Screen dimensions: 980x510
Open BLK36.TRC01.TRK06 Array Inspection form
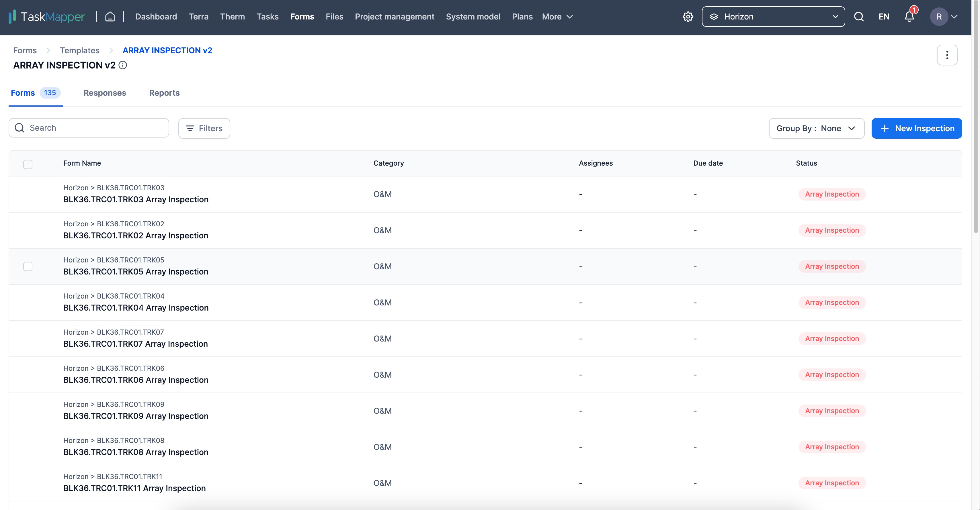tap(136, 380)
